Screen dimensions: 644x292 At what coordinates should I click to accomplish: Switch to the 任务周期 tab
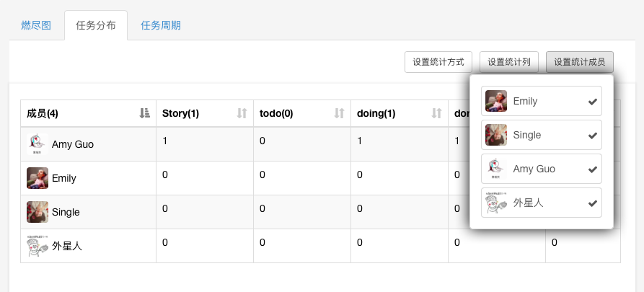pyautogui.click(x=161, y=25)
